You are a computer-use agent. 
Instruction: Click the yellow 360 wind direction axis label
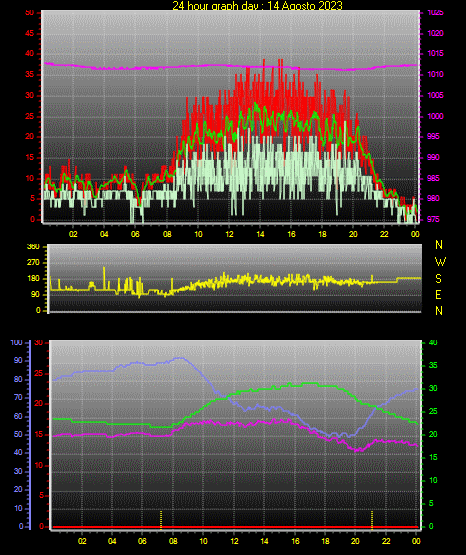pyautogui.click(x=33, y=247)
